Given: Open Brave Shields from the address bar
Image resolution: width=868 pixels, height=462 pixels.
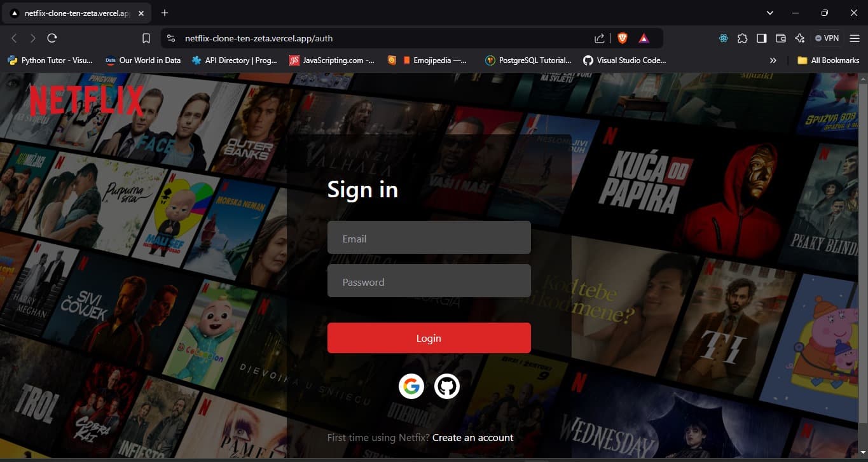Looking at the screenshot, I should pyautogui.click(x=621, y=38).
